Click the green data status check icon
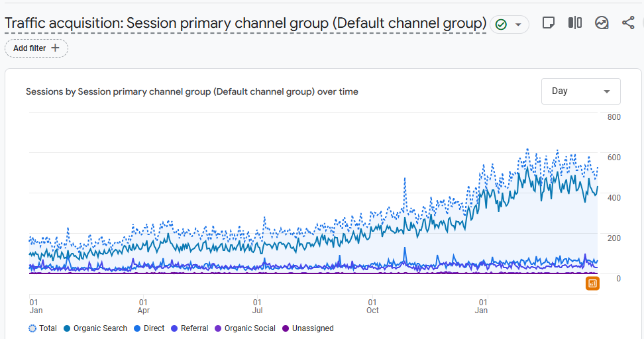 (502, 24)
